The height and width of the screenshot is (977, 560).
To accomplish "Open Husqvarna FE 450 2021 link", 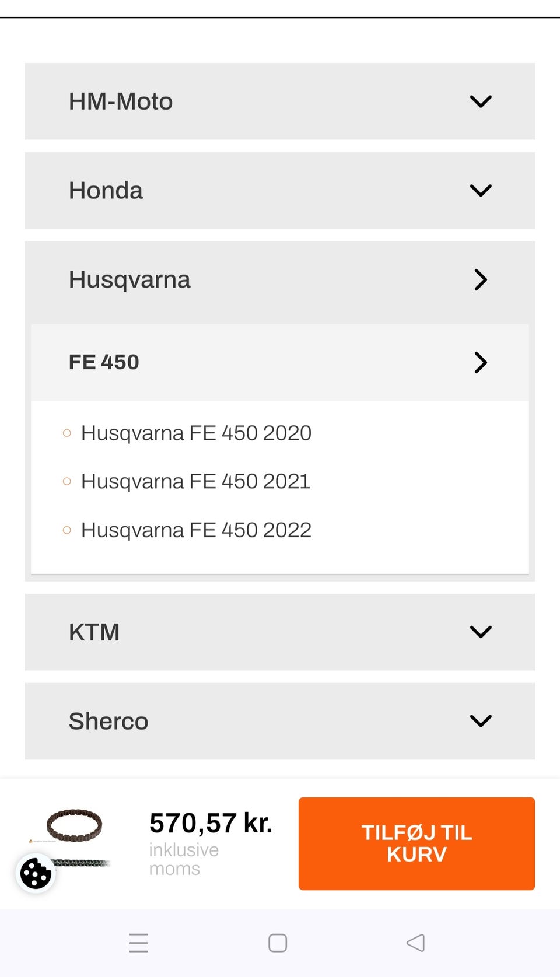I will click(195, 482).
